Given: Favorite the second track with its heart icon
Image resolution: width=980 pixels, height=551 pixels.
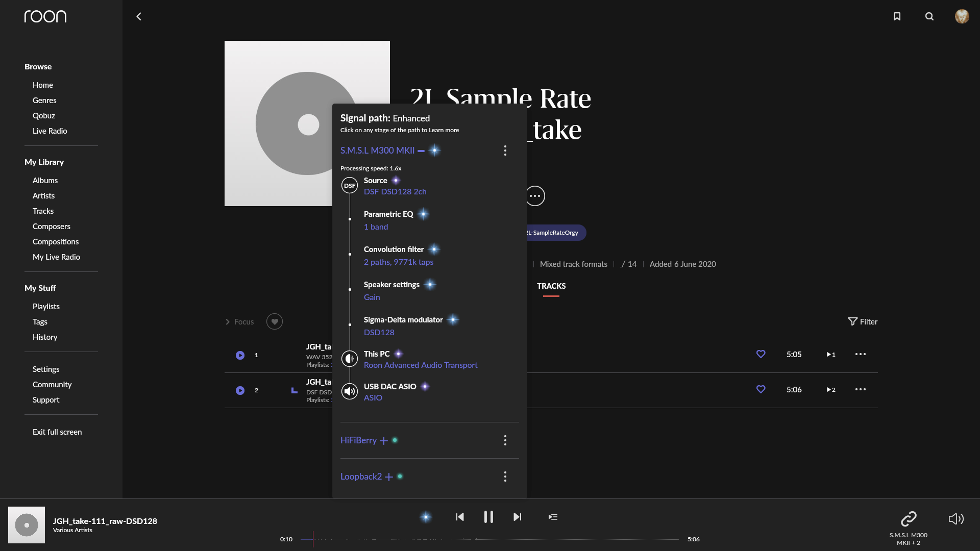Looking at the screenshot, I should (x=761, y=389).
